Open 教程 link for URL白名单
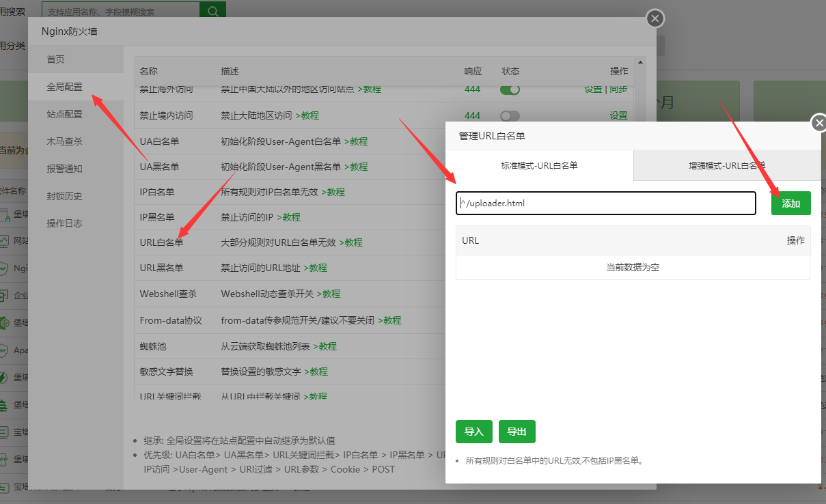 [350, 242]
